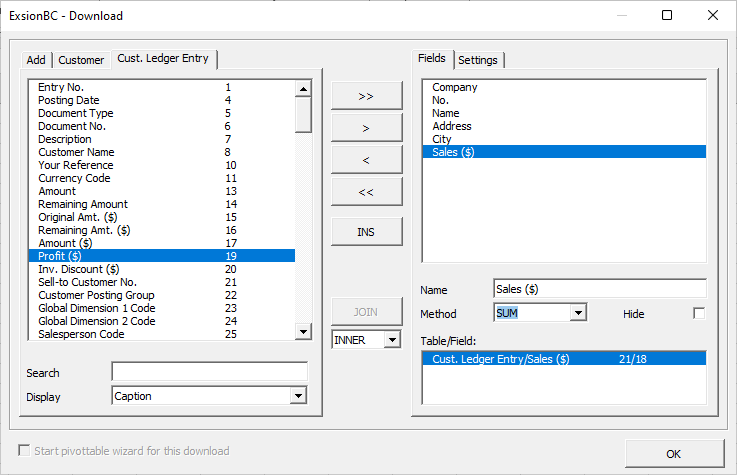
Task: Select Global Dimension 2 Code row
Action: click(x=161, y=321)
